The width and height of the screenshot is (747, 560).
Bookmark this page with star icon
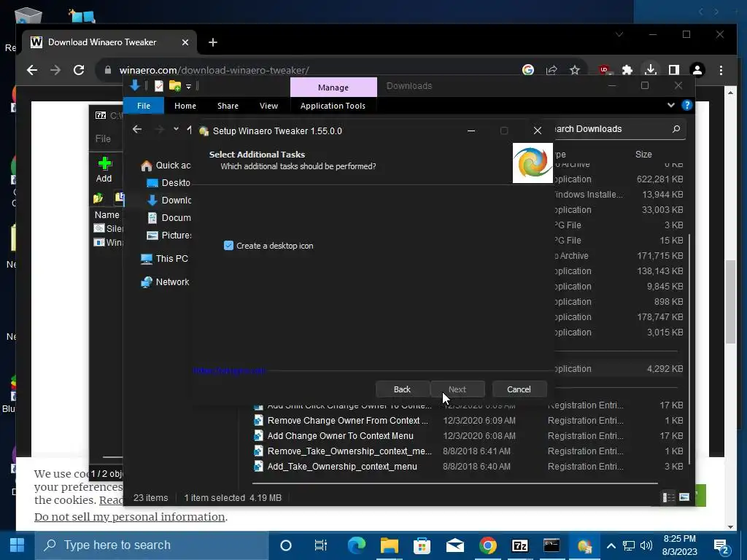pyautogui.click(x=575, y=70)
